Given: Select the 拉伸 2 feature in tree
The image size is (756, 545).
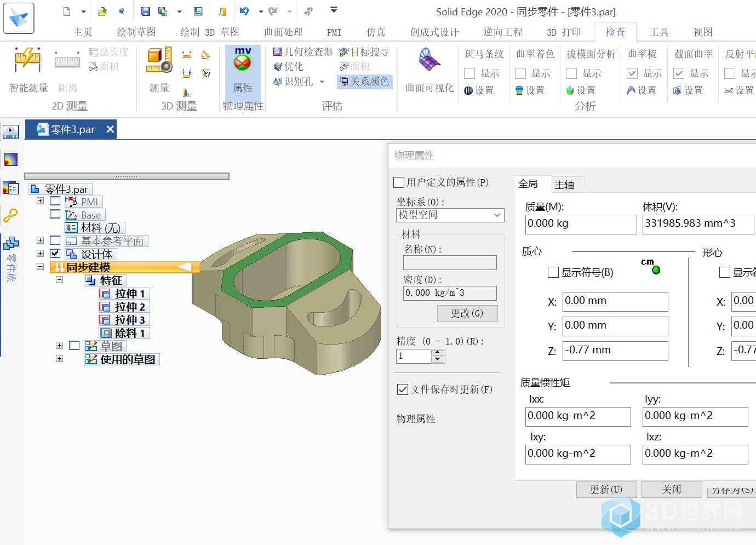Looking at the screenshot, I should click(124, 307).
